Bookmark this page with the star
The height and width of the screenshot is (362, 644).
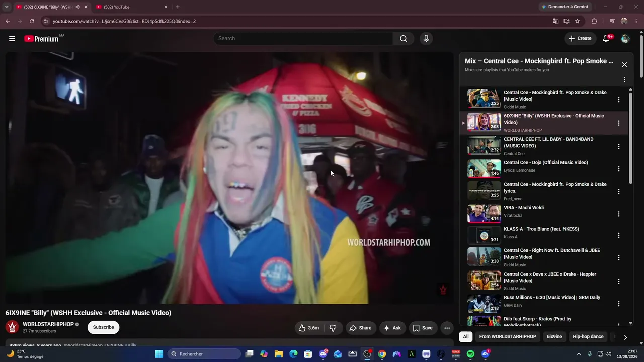577,21
